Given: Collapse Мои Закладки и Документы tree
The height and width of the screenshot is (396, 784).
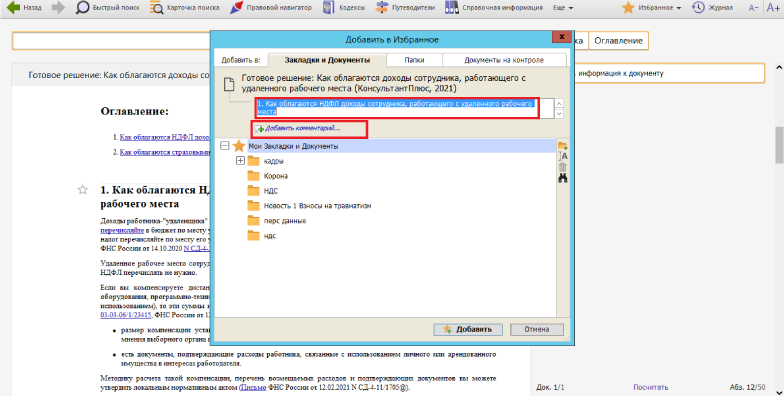Looking at the screenshot, I should coord(224,146).
